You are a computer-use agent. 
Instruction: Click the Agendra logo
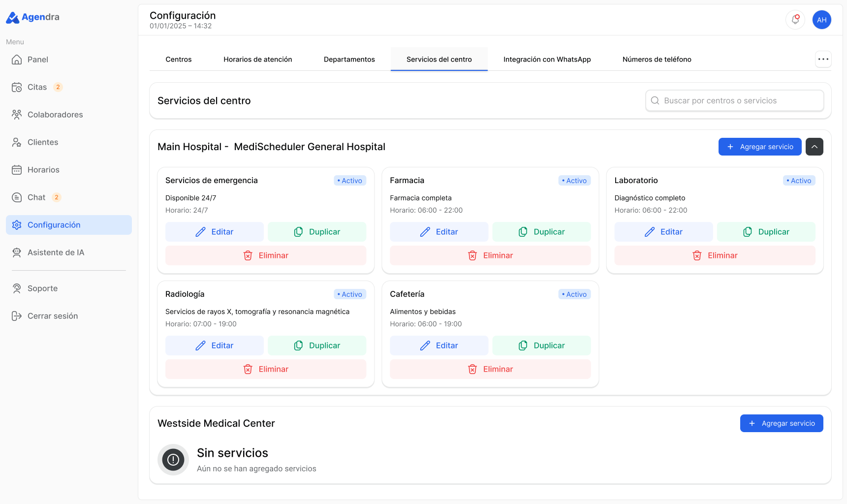click(32, 17)
